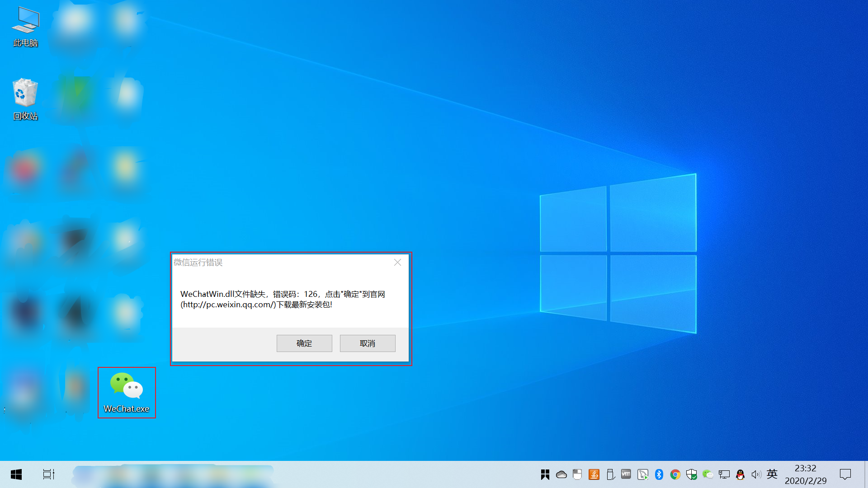Image resolution: width=868 pixels, height=488 pixels.
Task: Click the black flag-shaped tray icon
Action: (545, 474)
